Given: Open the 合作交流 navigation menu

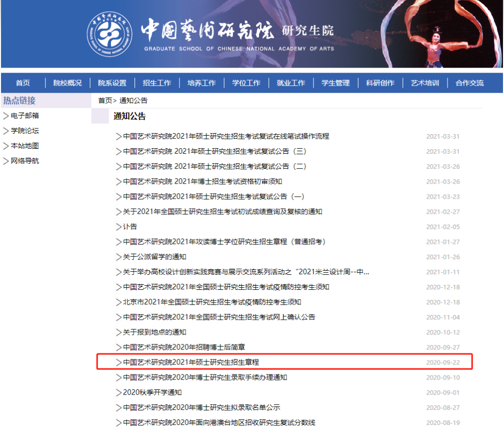Looking at the screenshot, I should coord(470,83).
